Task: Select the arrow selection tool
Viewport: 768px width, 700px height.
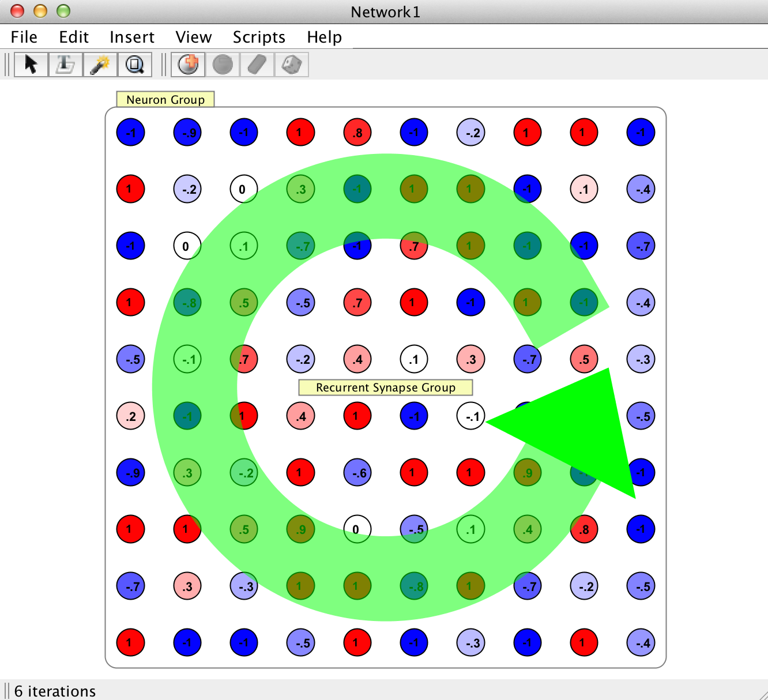Action: click(x=31, y=65)
